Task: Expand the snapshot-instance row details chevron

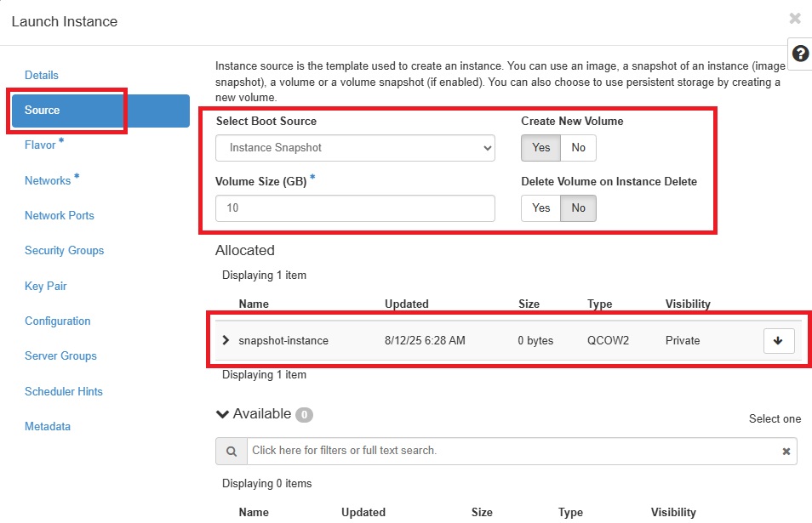Action: pyautogui.click(x=226, y=340)
